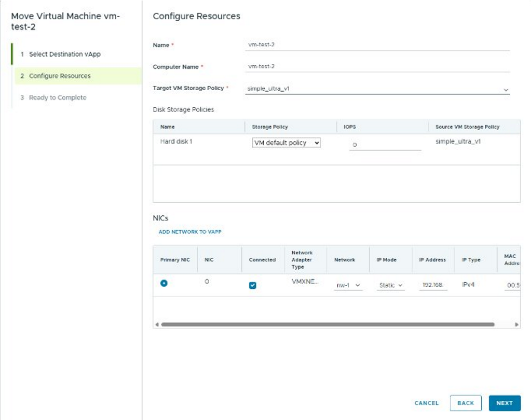Toggle the Connected checkbox for NIC 0
531x420 pixels.
coord(253,285)
